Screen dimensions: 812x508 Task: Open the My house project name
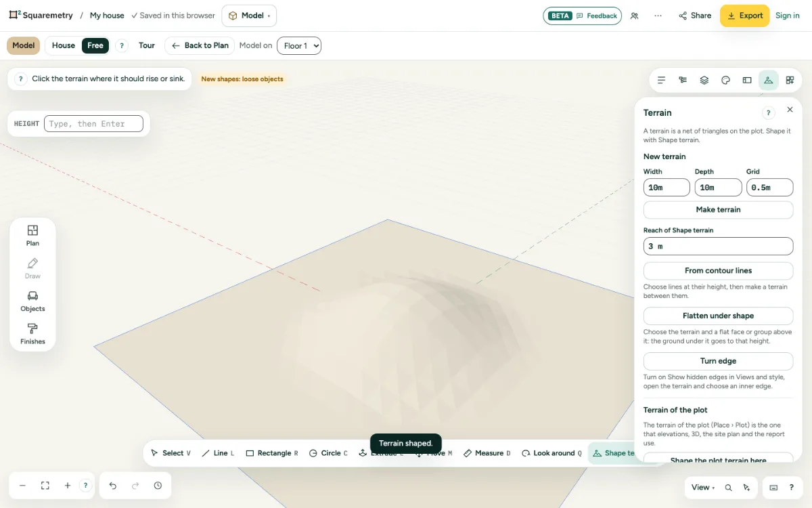107,16
